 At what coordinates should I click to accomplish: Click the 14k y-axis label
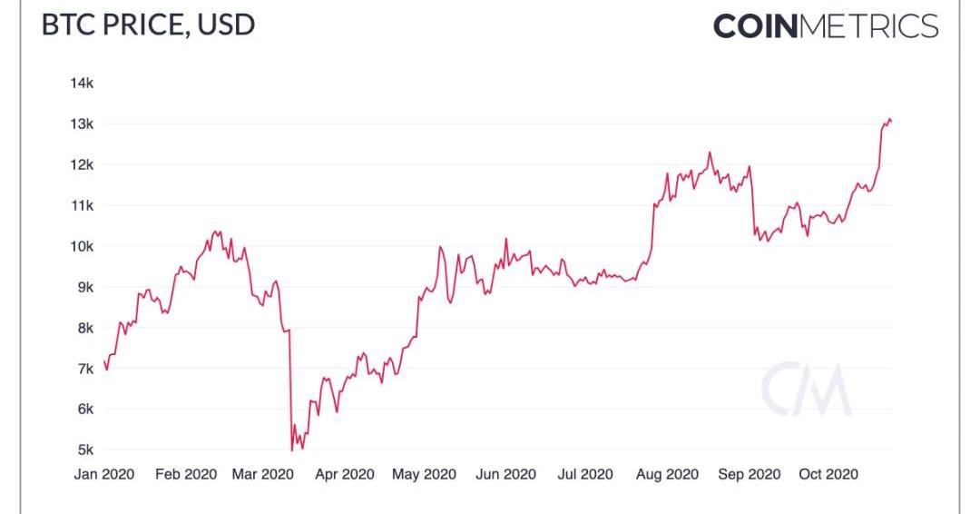82,84
